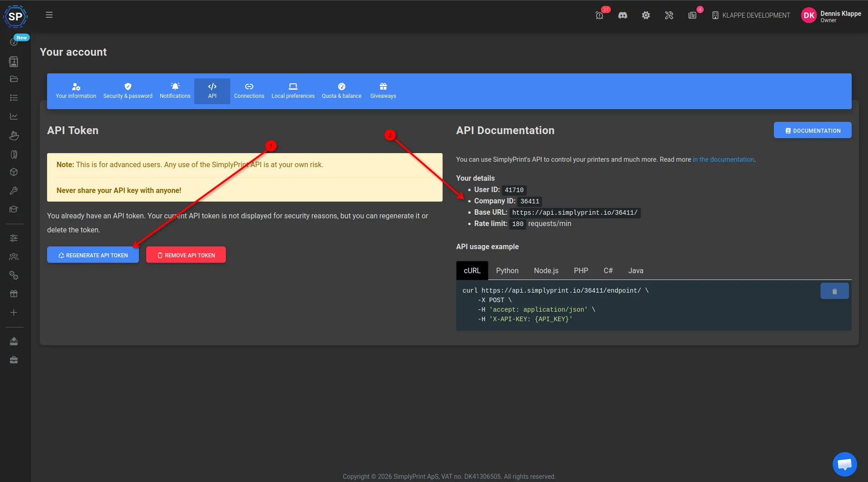Viewport: 868px width, 482px height.
Task: Switch to Notifications tab
Action: tap(175, 91)
